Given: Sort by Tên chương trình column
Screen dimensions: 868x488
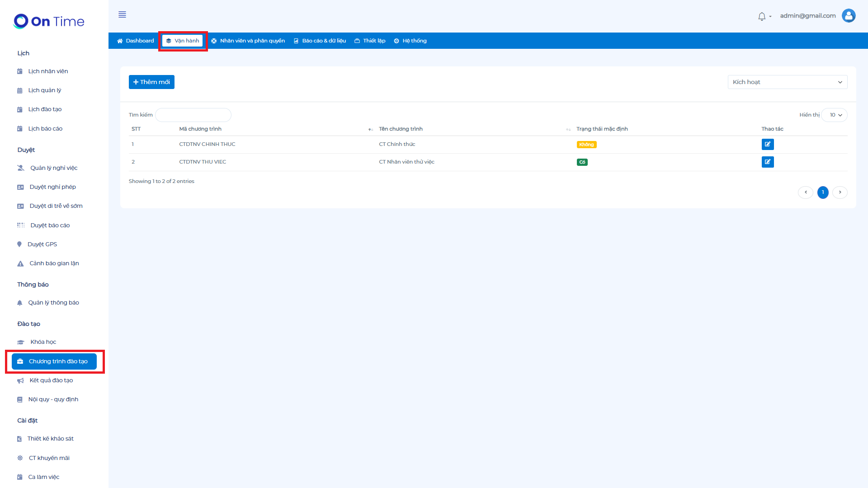Looking at the screenshot, I should 401,129.
